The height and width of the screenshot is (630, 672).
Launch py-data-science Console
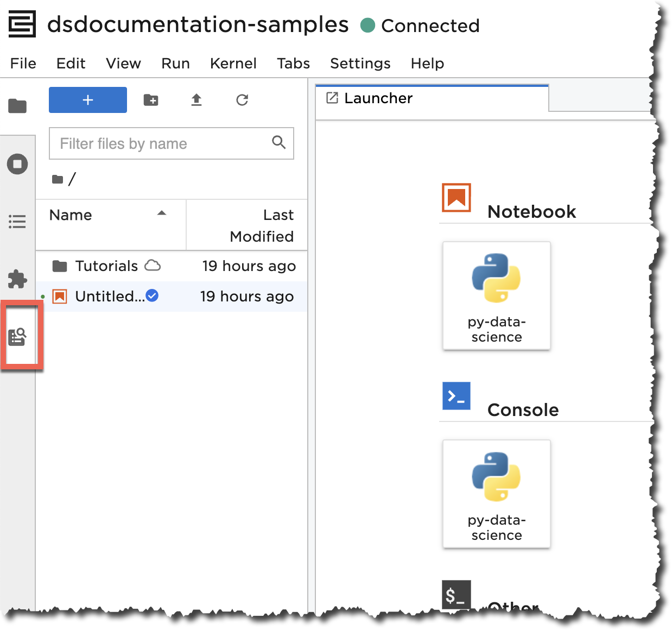(x=497, y=494)
